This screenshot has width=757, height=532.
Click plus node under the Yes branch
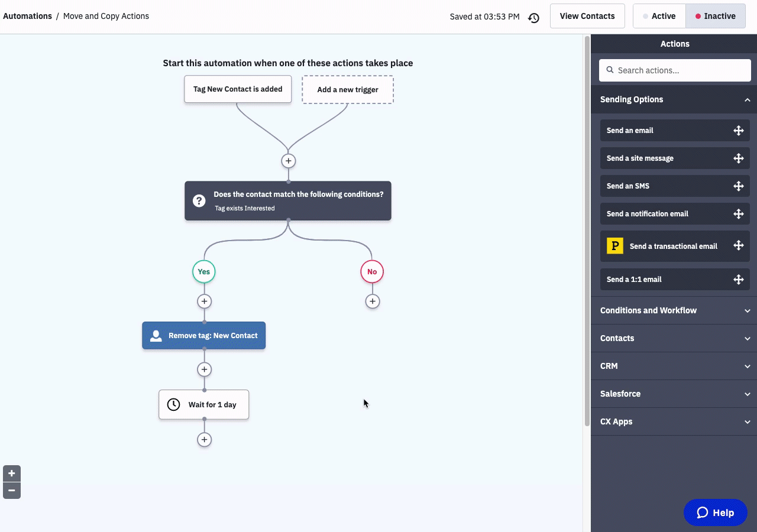(204, 301)
